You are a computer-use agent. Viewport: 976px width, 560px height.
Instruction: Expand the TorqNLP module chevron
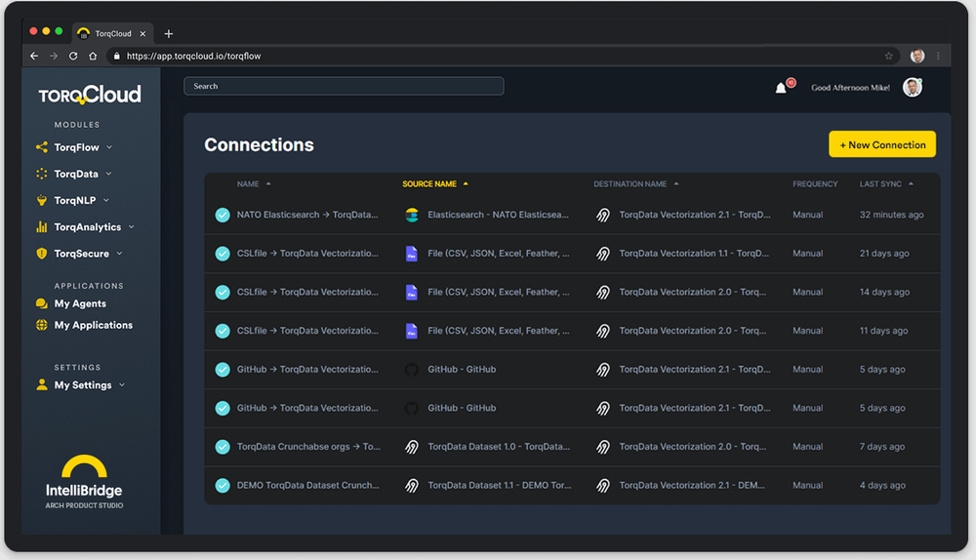(106, 200)
